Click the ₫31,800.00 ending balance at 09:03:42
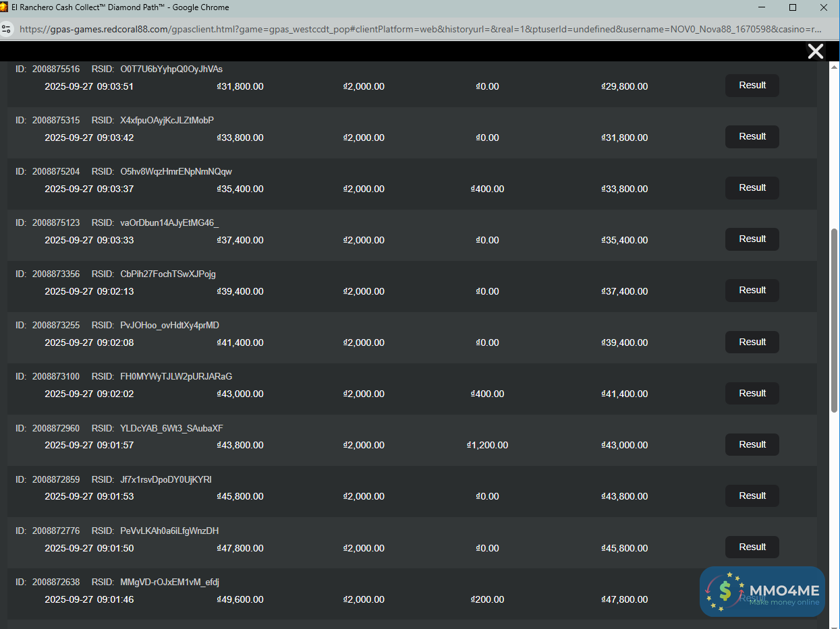Screen dimensions: 840x629 [x=625, y=138]
